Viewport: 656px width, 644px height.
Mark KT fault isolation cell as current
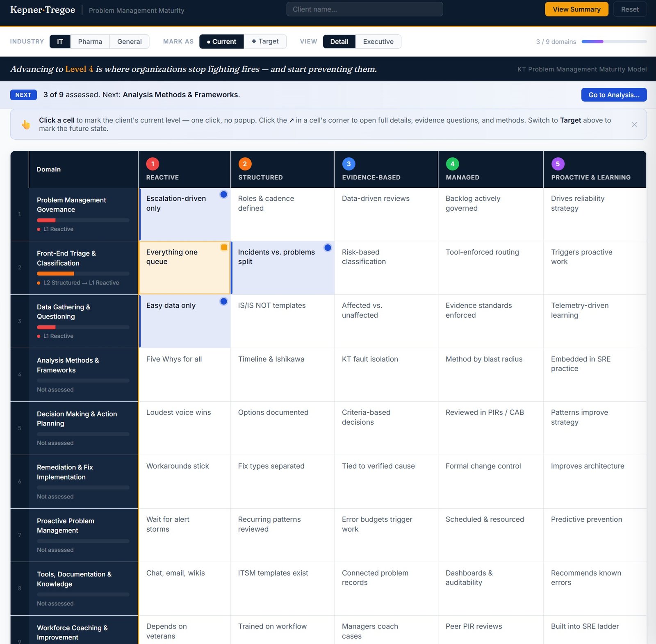point(386,375)
